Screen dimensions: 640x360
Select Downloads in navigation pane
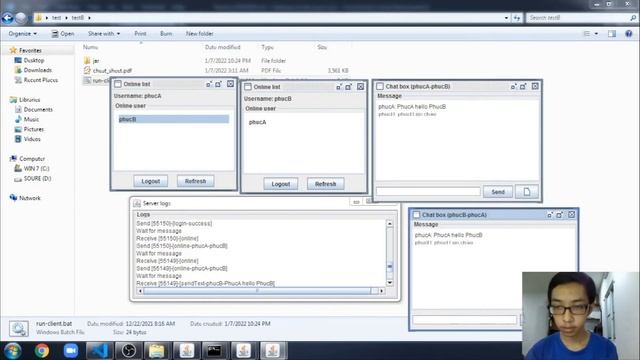pos(37,70)
